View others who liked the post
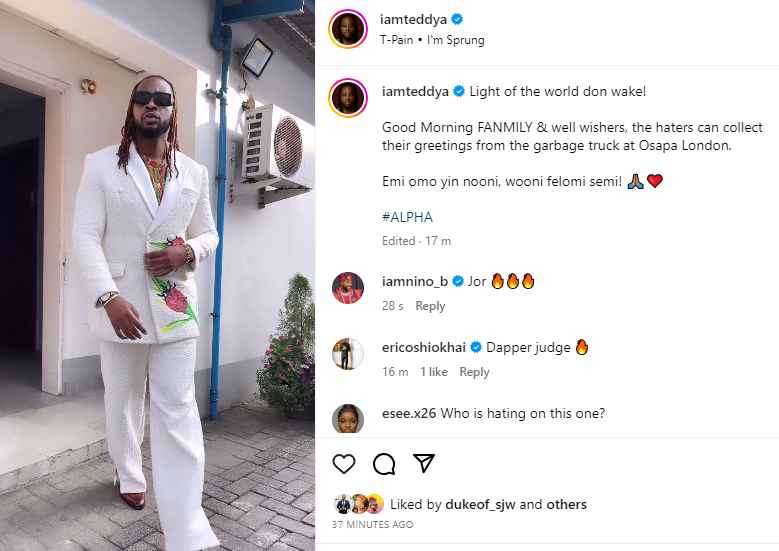 click(566, 504)
